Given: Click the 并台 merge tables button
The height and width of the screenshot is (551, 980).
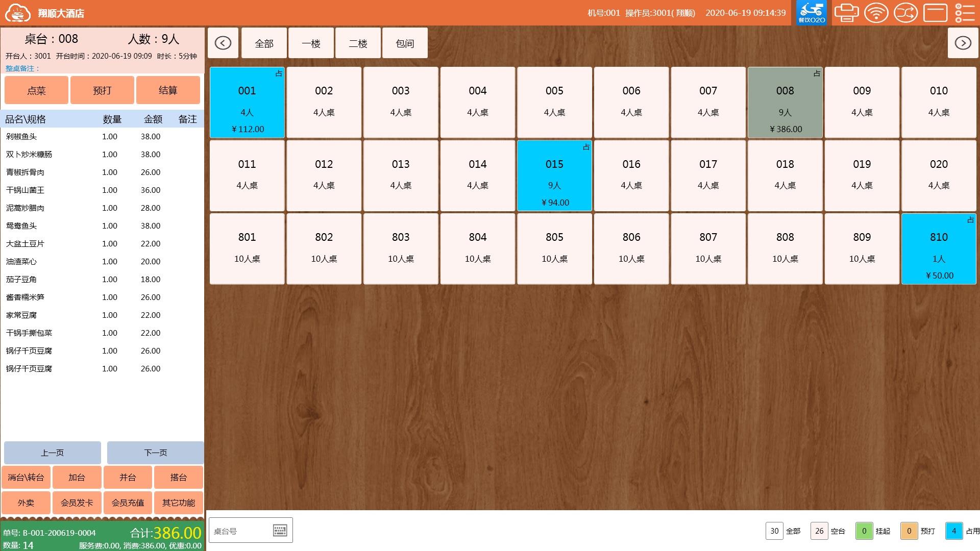Looking at the screenshot, I should click(128, 478).
